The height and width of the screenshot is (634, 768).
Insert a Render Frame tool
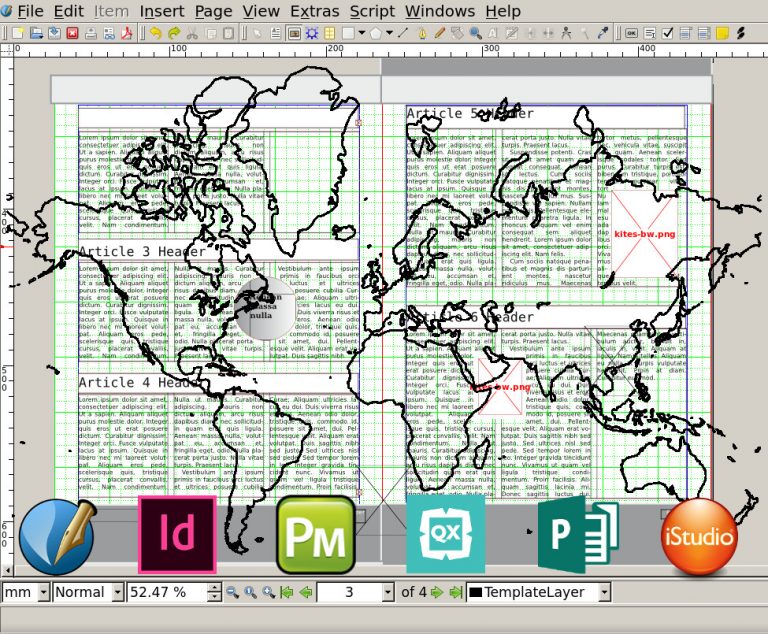(x=312, y=33)
